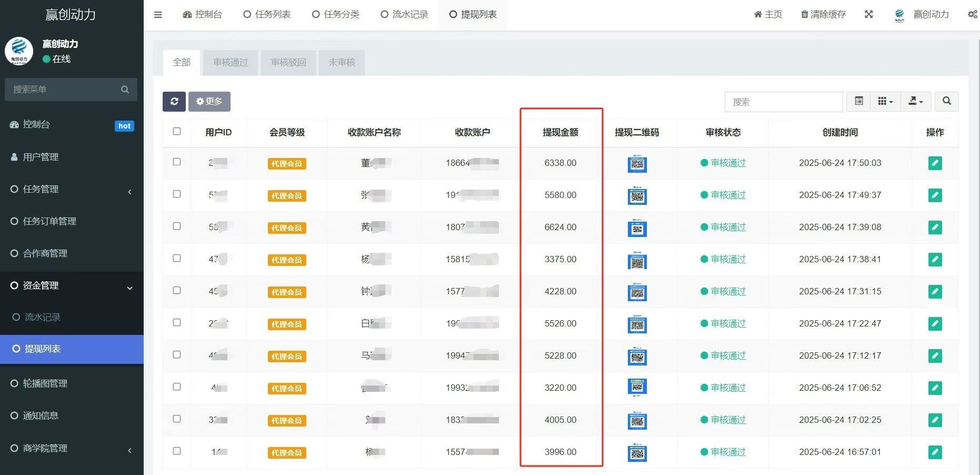Viewport: 980px width, 475px height.
Task: Check the row with amount 5526.00
Action: (x=177, y=322)
